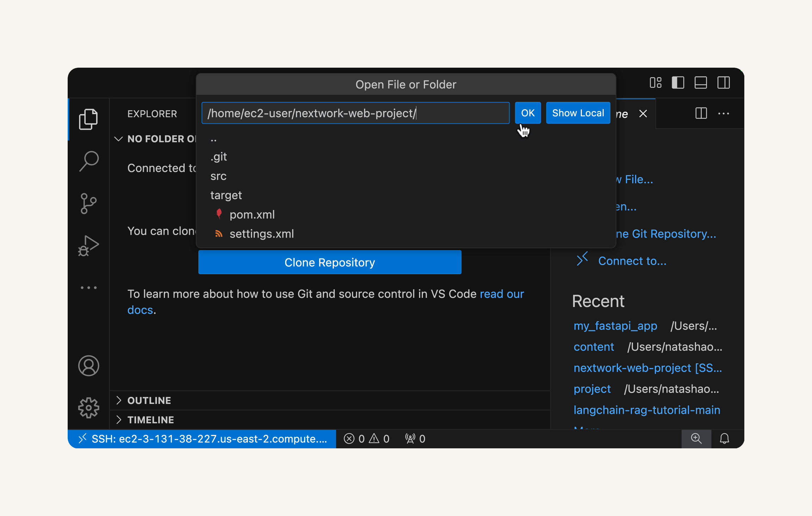812x516 pixels.
Task: Select the pom.xml file entry
Action: 406,214
